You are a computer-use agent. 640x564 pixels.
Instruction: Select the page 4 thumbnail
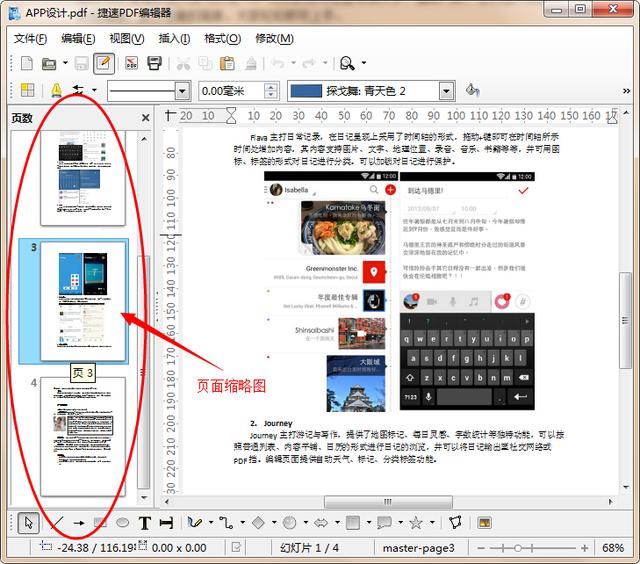point(83,436)
